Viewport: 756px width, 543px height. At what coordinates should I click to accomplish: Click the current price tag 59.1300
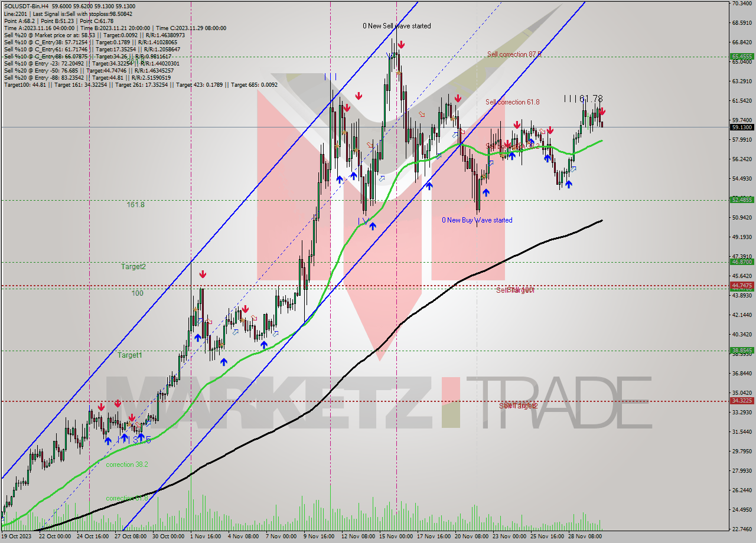742,127
